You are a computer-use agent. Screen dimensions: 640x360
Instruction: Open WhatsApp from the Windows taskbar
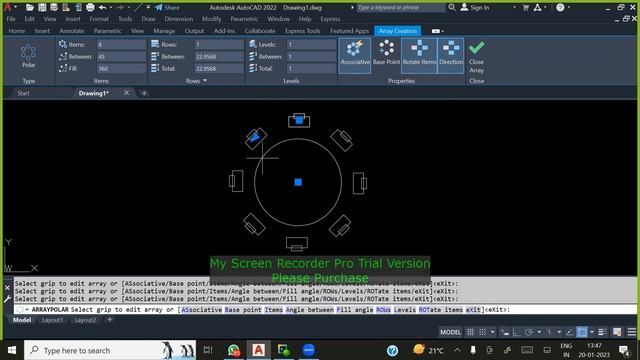click(x=233, y=350)
